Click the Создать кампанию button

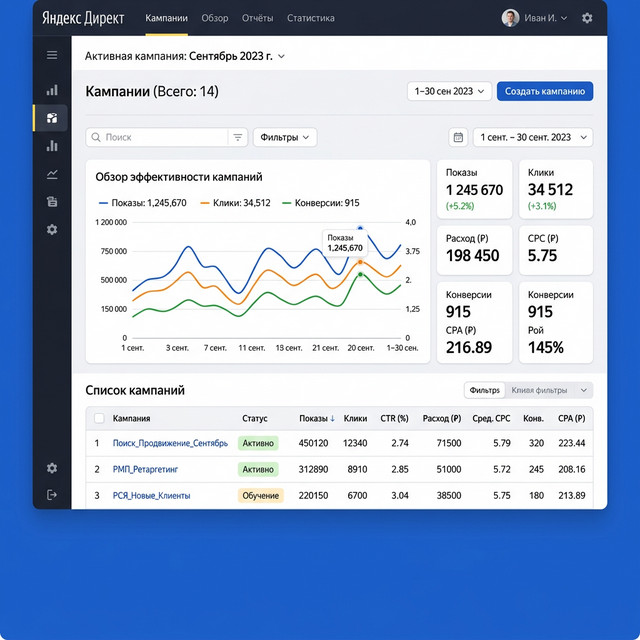pyautogui.click(x=544, y=91)
